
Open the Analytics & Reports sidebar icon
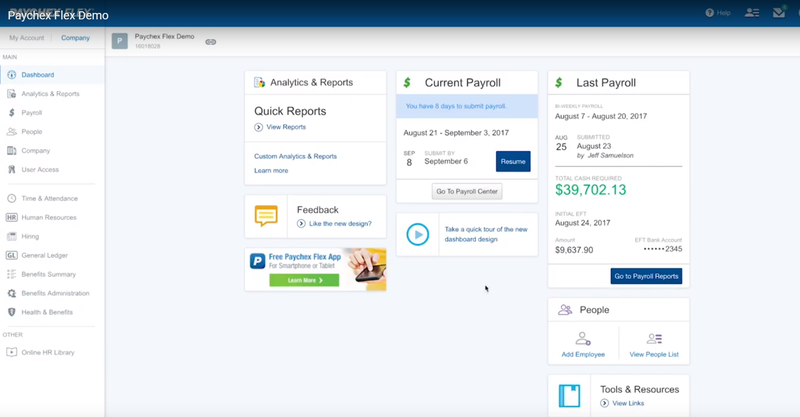click(11, 93)
